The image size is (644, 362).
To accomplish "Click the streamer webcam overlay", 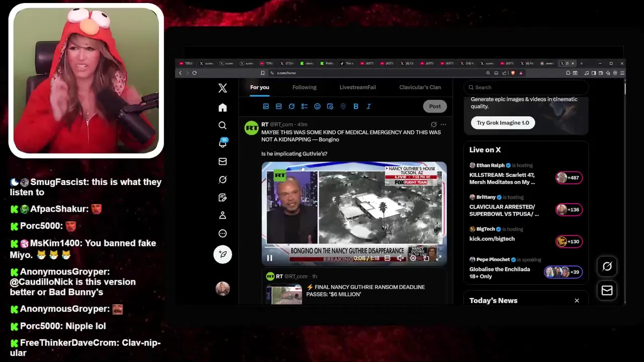I will pos(86,80).
